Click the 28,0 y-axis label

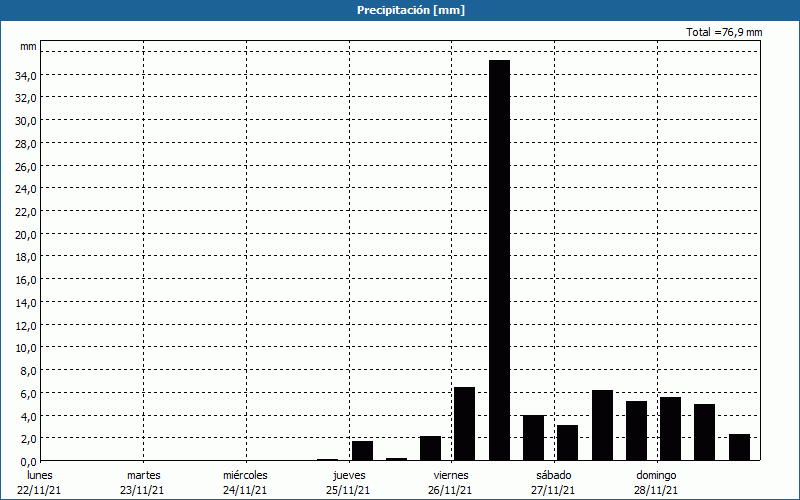click(26, 143)
